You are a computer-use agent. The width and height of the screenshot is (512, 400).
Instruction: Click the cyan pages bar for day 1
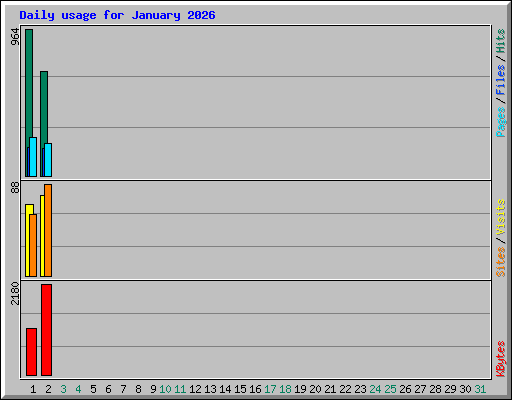click(33, 157)
